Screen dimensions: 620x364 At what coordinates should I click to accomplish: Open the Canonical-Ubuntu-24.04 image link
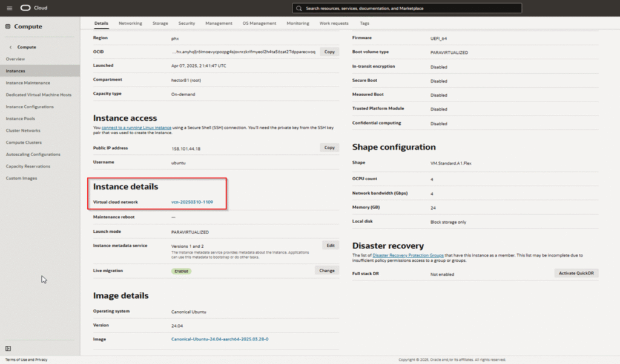point(220,339)
